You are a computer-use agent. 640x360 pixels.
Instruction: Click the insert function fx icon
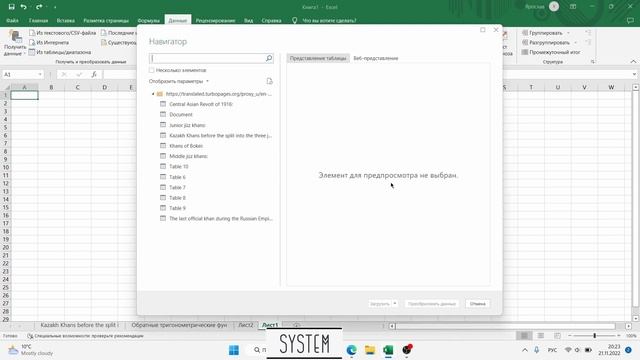(94, 74)
